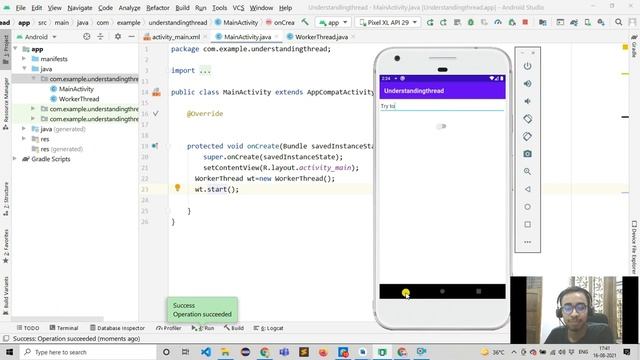This screenshot has height=360, width=640.
Task: Collapse the app module tree node
Action: tap(16, 49)
